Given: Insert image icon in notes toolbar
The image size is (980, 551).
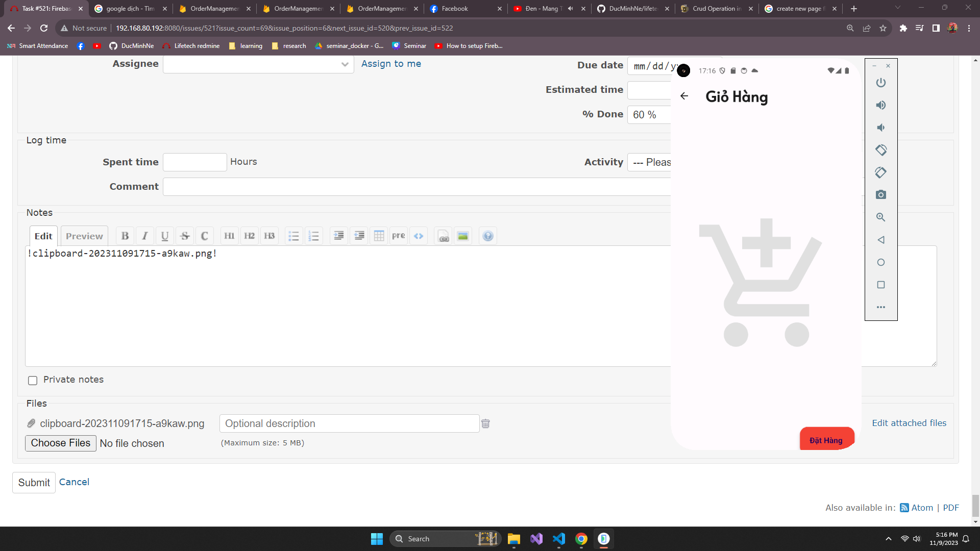Looking at the screenshot, I should (x=462, y=236).
